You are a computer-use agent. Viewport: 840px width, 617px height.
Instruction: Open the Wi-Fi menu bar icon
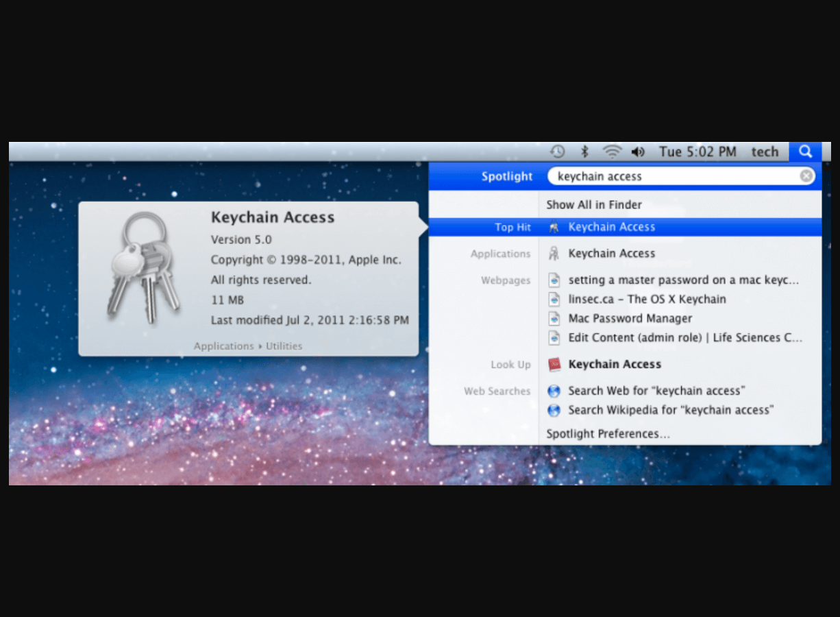[x=612, y=152]
